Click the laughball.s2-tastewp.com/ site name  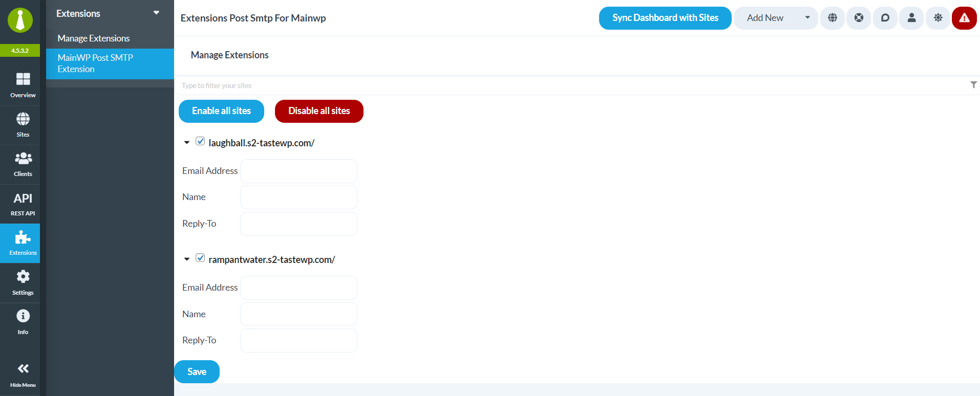[261, 143]
